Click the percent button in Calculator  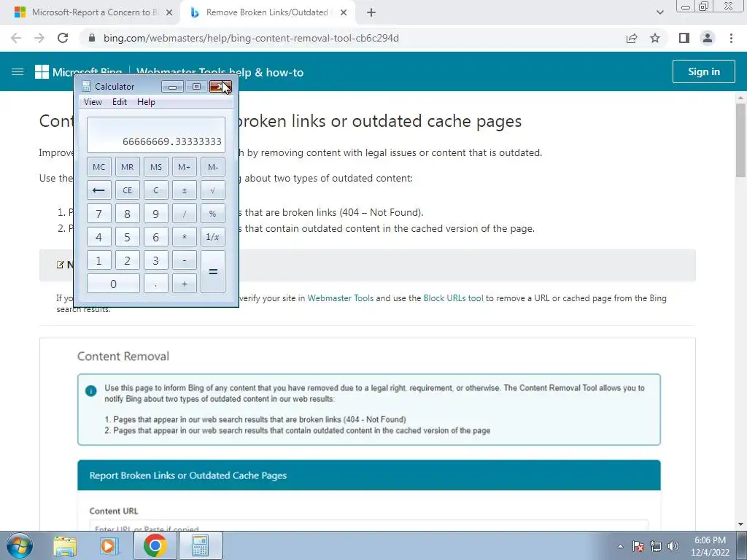tap(212, 214)
